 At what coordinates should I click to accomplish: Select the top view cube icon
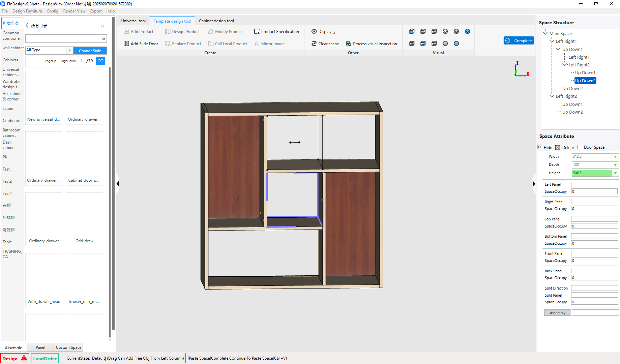(x=434, y=31)
